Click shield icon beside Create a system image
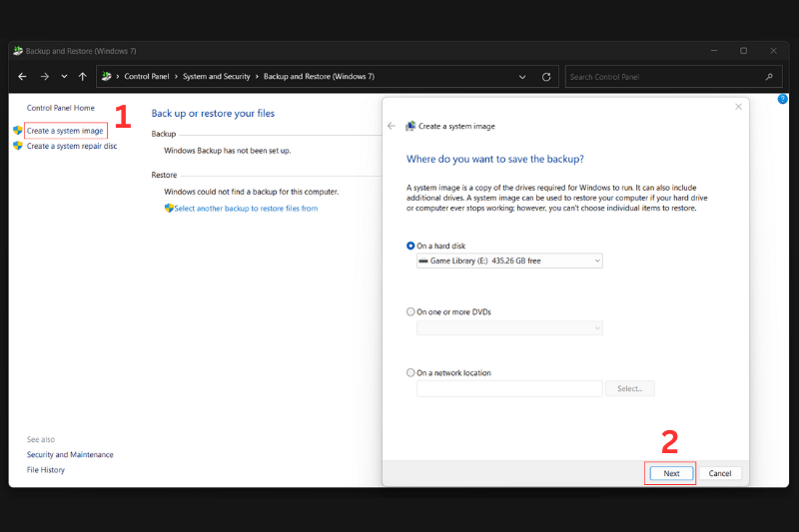 18,131
